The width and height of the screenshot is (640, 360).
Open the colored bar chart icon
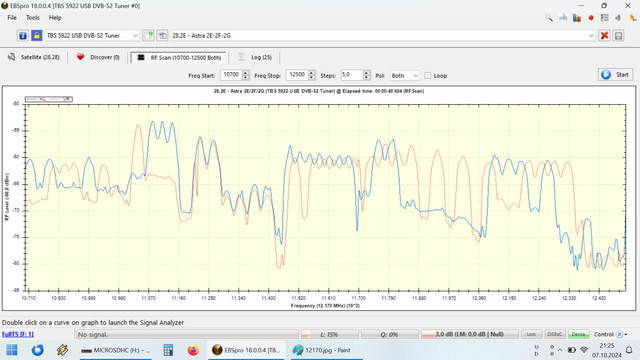click(577, 18)
